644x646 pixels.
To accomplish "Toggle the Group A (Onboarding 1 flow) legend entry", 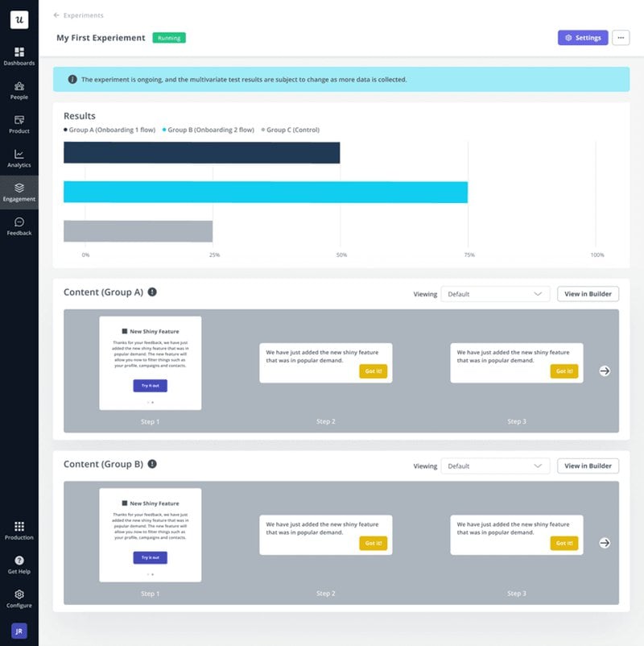I will [x=111, y=130].
